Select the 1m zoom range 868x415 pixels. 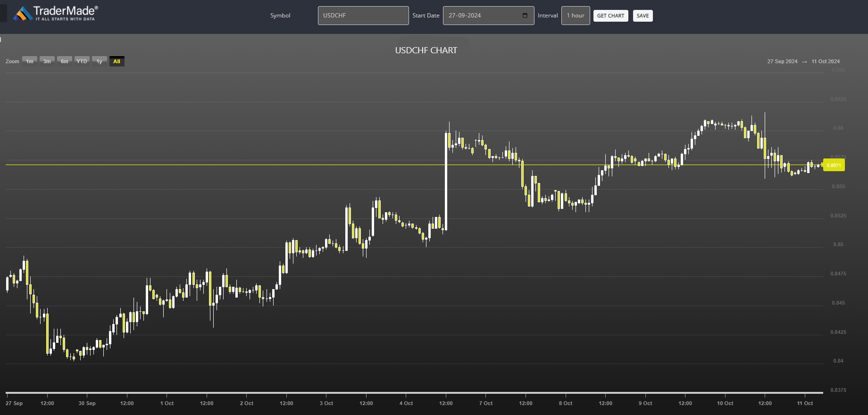click(30, 61)
